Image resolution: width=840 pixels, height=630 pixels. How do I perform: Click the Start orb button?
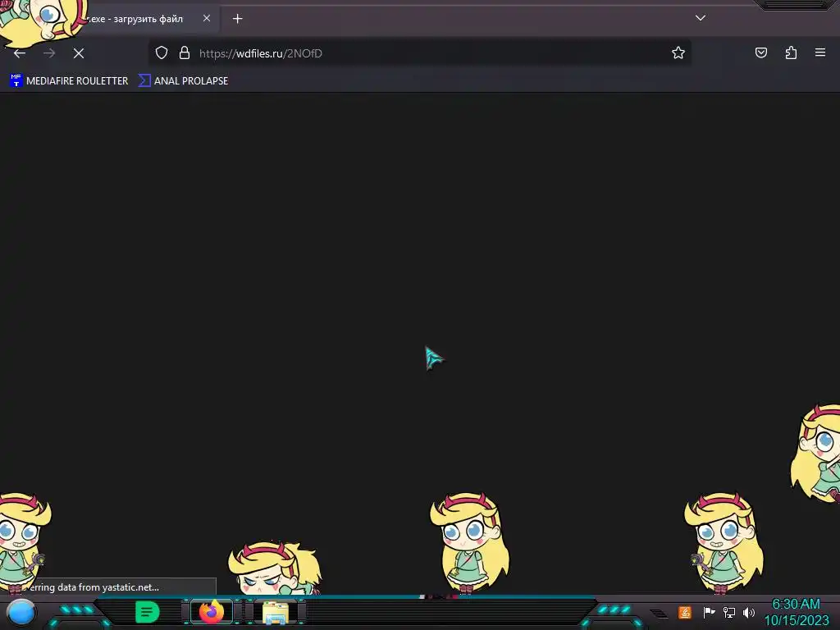[21, 612]
